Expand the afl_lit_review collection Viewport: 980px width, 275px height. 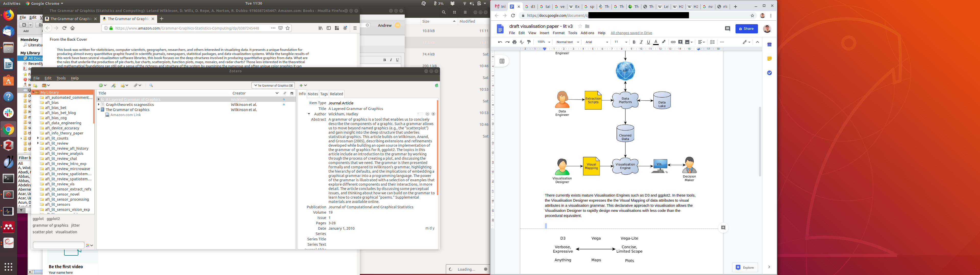point(38,143)
